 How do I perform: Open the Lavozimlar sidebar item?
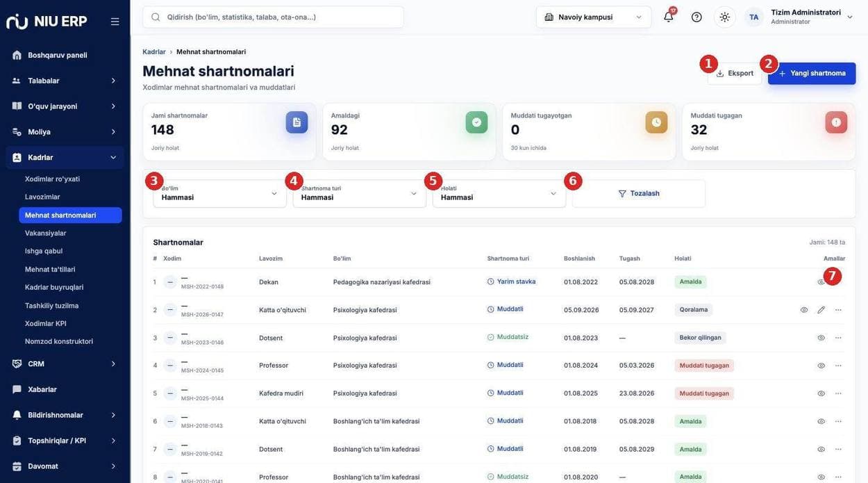coord(70,197)
